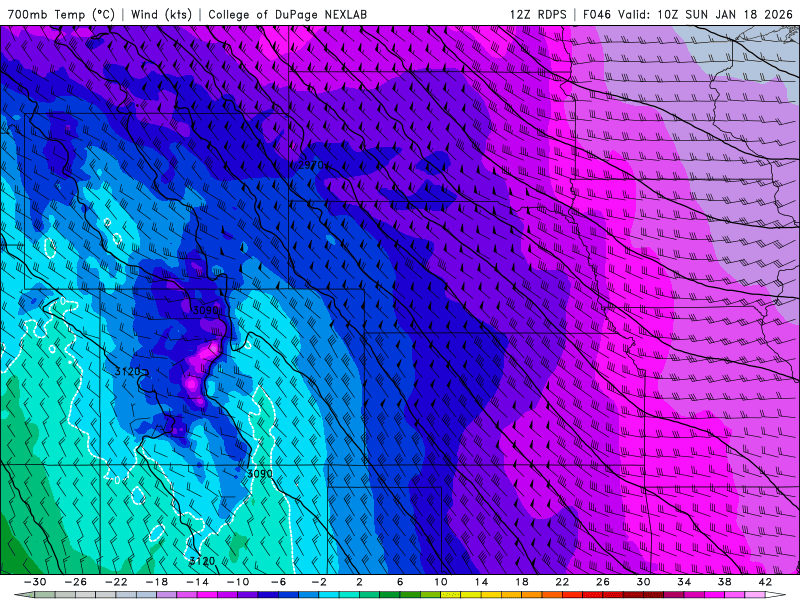Click the '-6' color scale label

click(278, 582)
